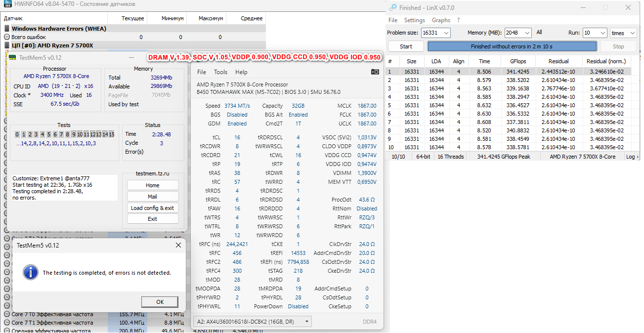Click the LinX gear title bar icon

pyautogui.click(x=393, y=7)
